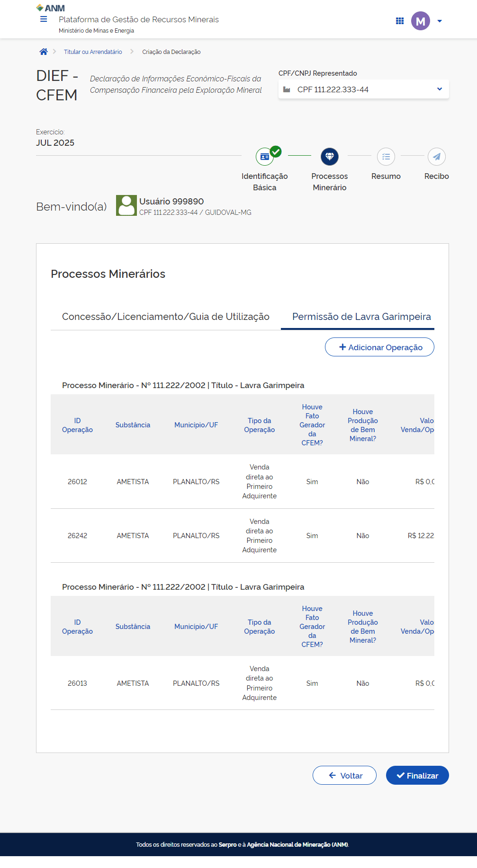Click the Adicionar Operação button
This screenshot has width=477, height=868.
click(x=379, y=347)
